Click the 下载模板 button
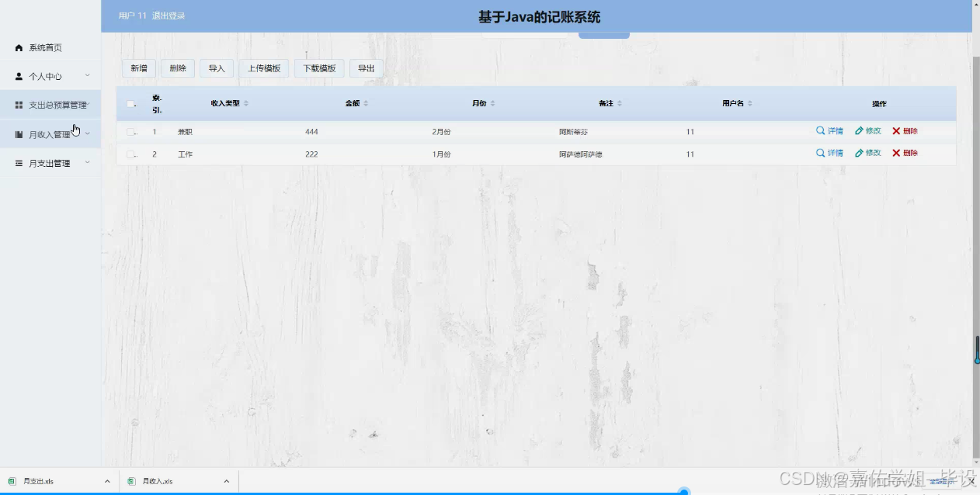The image size is (980, 495). point(318,67)
